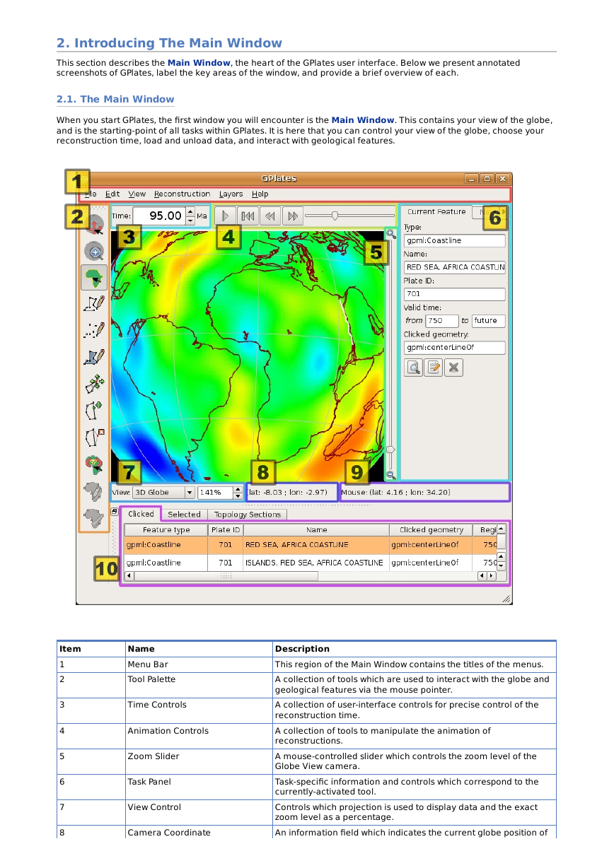Switch to the Current Feature tab
614x868 pixels.
(x=436, y=211)
